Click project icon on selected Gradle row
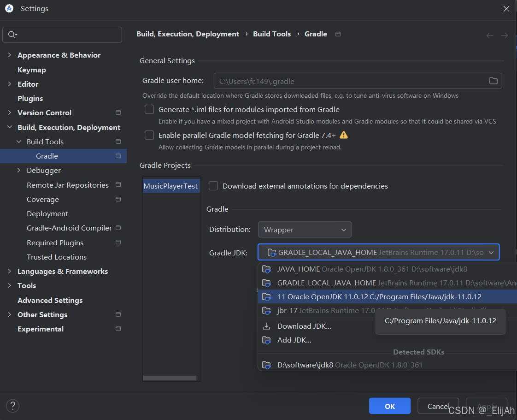 [118, 156]
